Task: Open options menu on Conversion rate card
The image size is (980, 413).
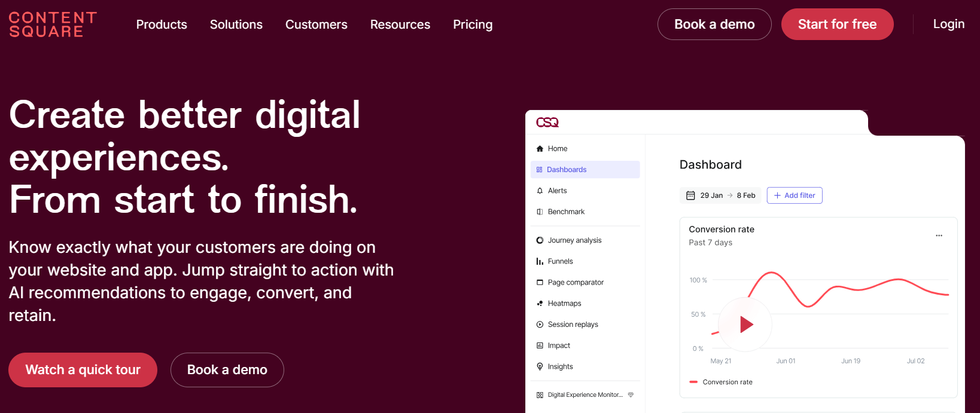Action: [939, 235]
